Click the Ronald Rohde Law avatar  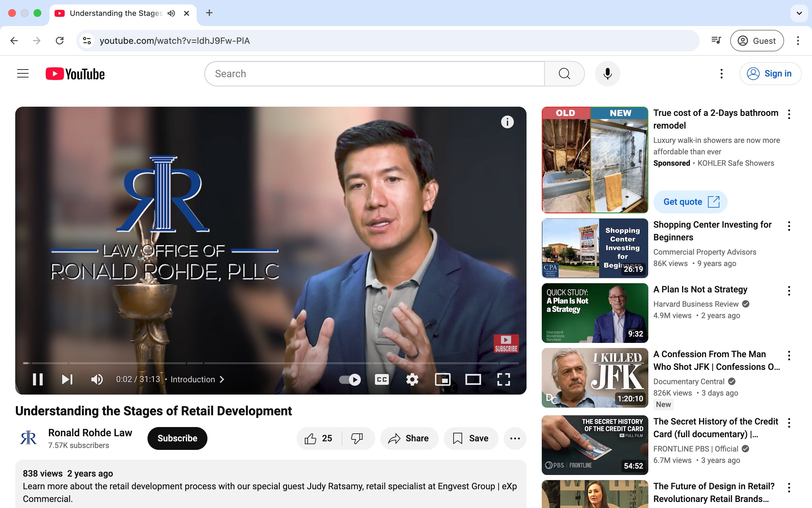pos(29,438)
